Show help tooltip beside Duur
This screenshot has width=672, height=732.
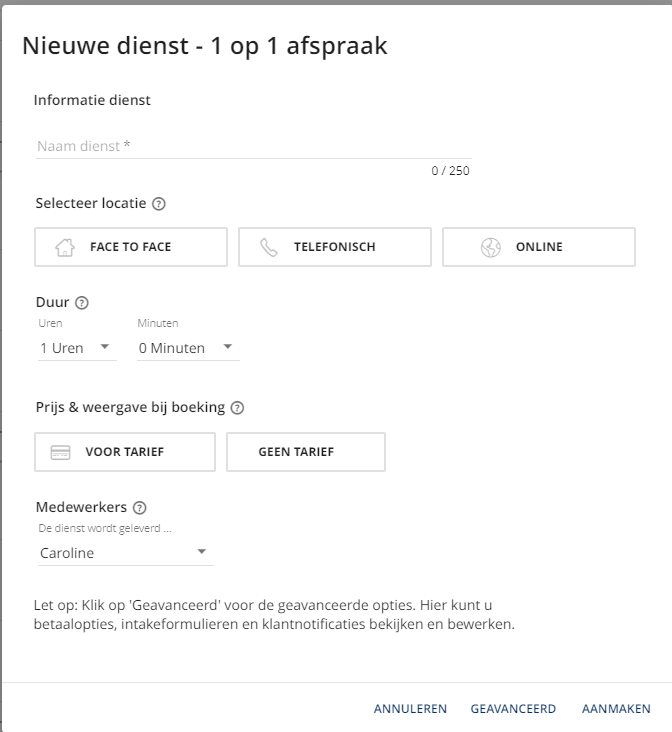tap(82, 303)
